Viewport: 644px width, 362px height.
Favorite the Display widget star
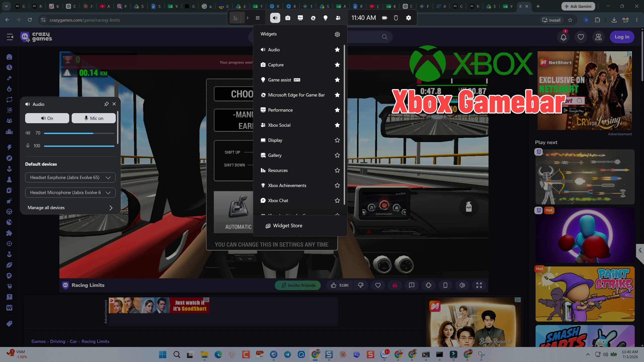pos(337,140)
